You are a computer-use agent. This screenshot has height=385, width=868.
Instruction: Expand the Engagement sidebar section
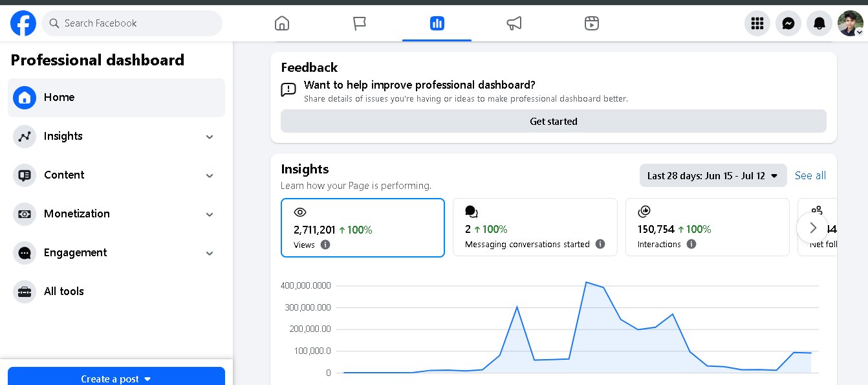(x=116, y=253)
